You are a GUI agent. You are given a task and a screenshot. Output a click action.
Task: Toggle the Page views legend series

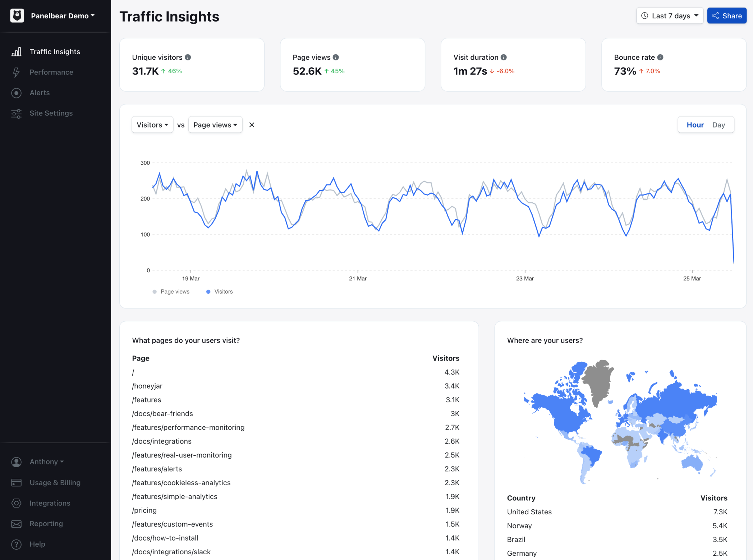(171, 292)
